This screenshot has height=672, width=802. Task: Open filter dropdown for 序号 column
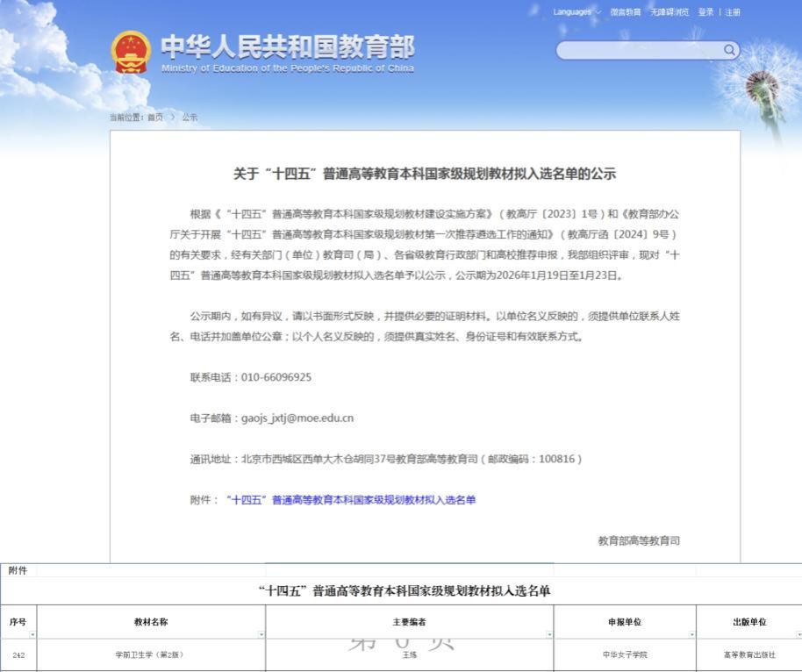[x=32, y=634]
